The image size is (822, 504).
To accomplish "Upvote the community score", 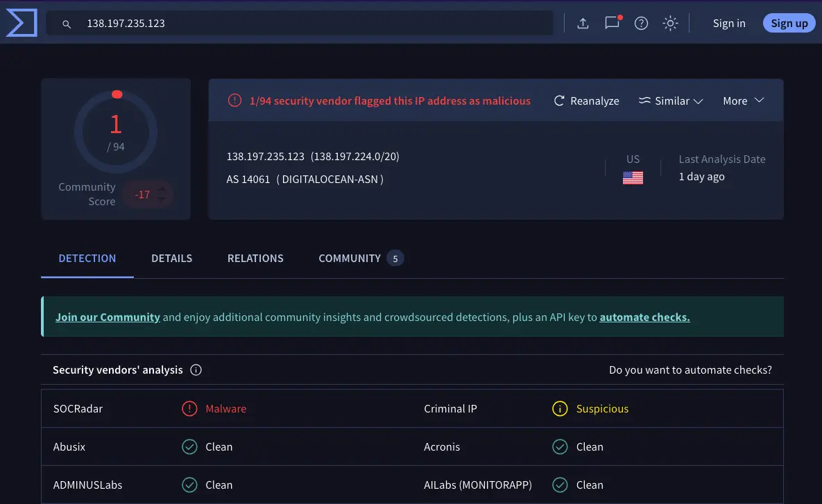I will (162, 188).
